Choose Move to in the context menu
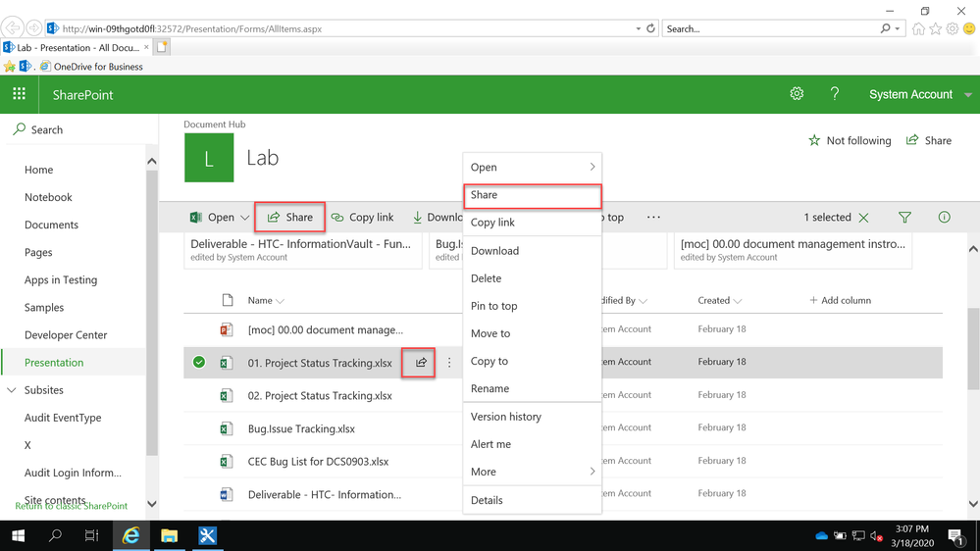Screen dimensions: 980x551 (533, 333)
